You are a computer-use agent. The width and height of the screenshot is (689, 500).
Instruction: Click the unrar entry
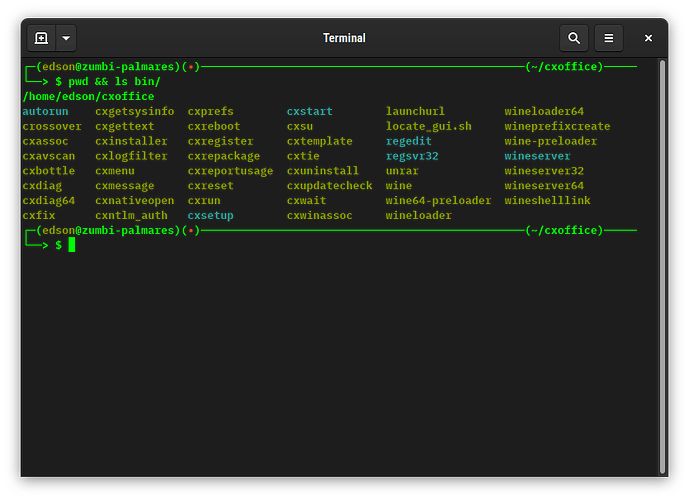402,170
